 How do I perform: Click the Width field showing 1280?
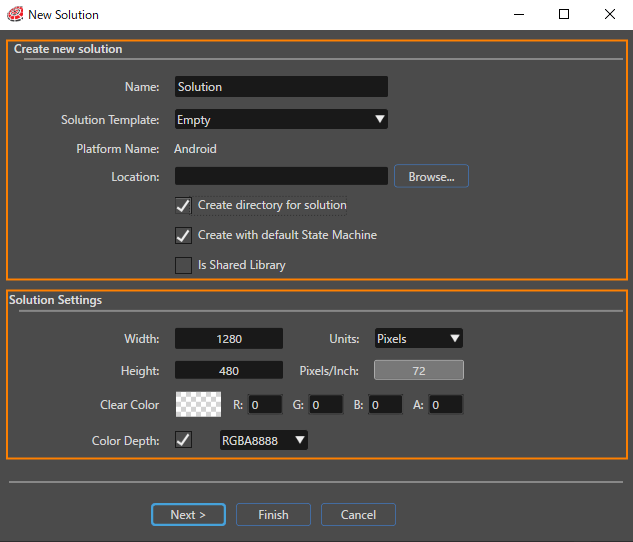click(x=229, y=339)
